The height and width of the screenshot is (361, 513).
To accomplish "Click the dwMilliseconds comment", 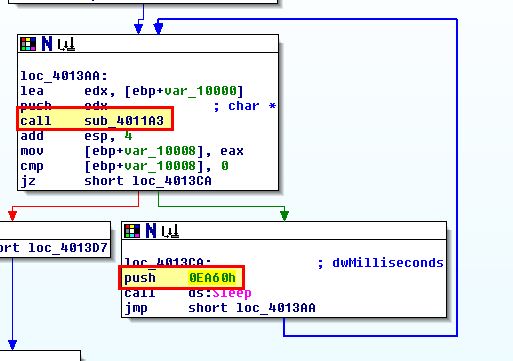I will click(x=388, y=263).
